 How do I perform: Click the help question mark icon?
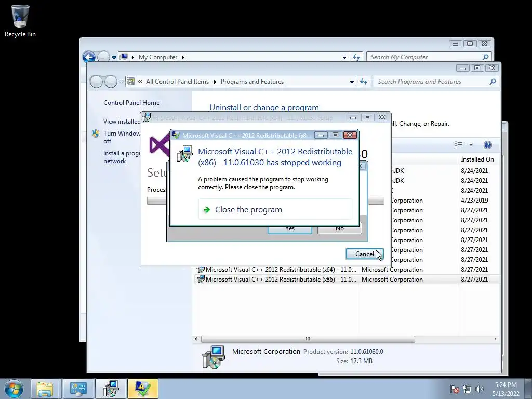point(487,145)
